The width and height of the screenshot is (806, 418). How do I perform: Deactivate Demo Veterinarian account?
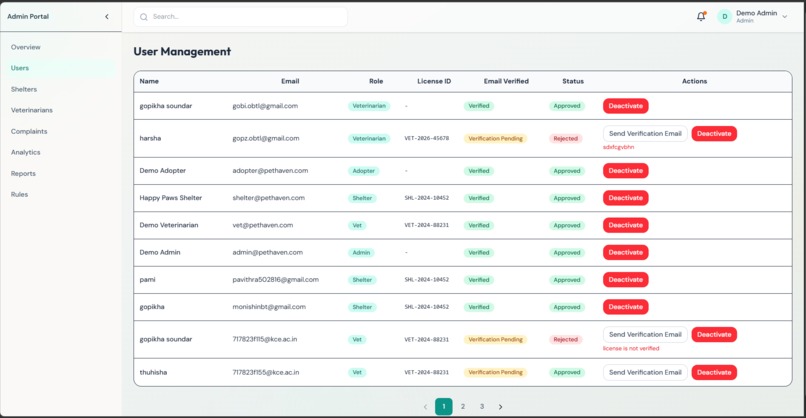point(626,225)
